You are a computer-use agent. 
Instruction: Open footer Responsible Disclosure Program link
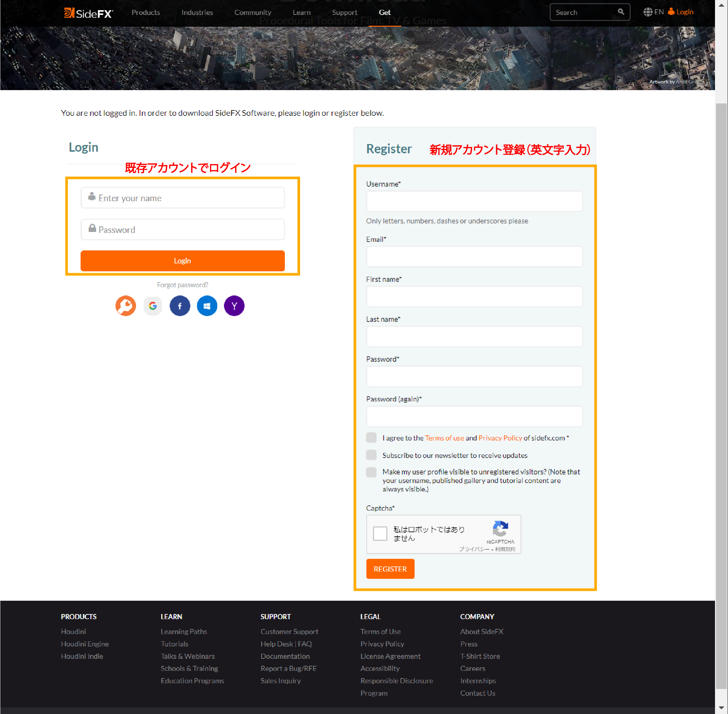tap(397, 687)
